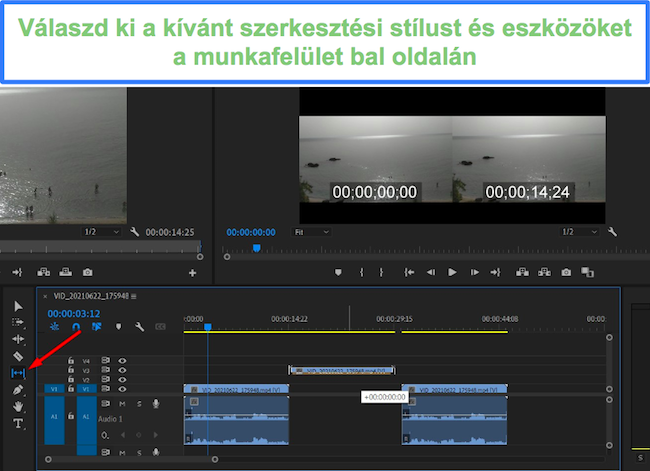Toggle sync lock on V4 track
Image resolution: width=650 pixels, height=471 pixels.
tap(106, 360)
